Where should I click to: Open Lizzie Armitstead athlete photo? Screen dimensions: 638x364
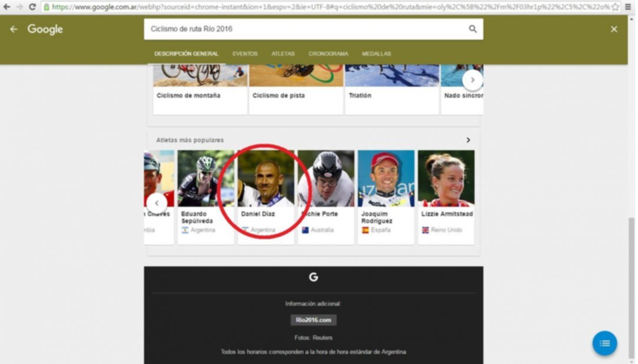click(x=446, y=178)
